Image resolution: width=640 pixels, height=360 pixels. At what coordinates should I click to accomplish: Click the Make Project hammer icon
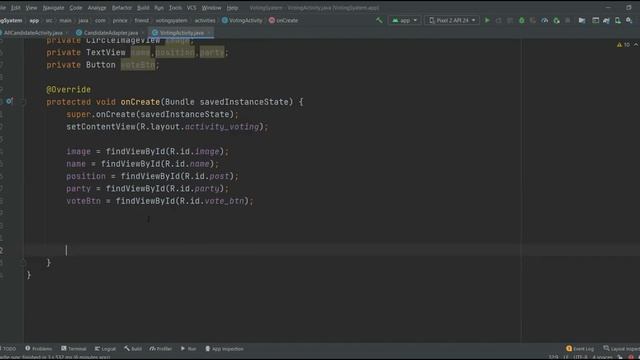point(379,20)
